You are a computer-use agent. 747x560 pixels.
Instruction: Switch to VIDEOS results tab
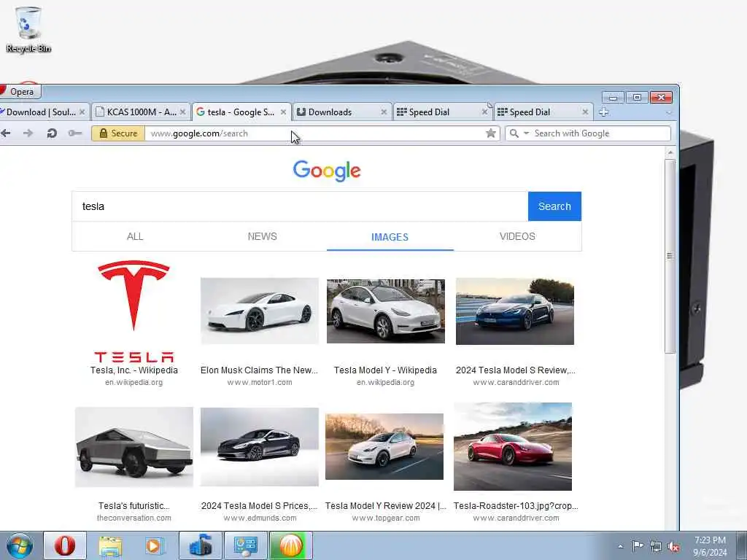pyautogui.click(x=517, y=236)
